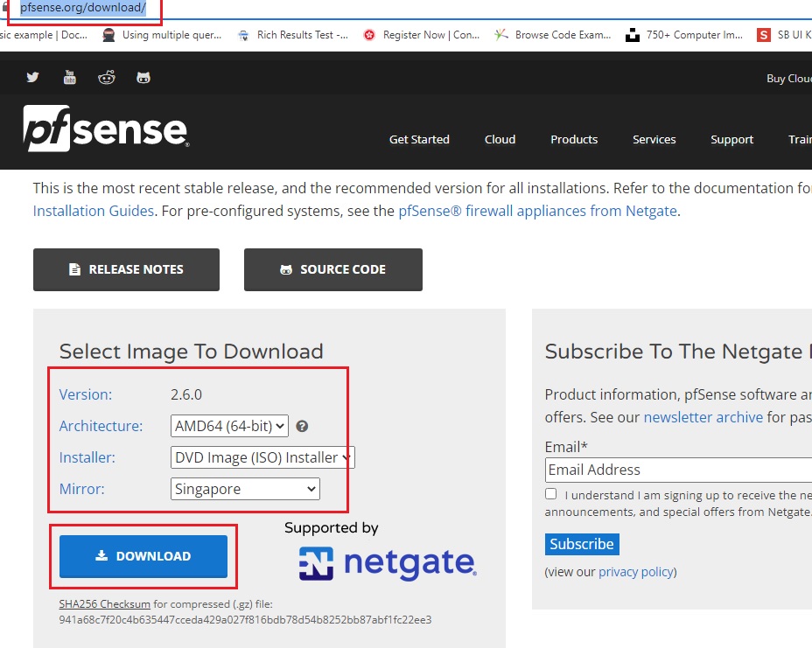
Task: Check the newsletter consent checkbox
Action: tap(550, 494)
